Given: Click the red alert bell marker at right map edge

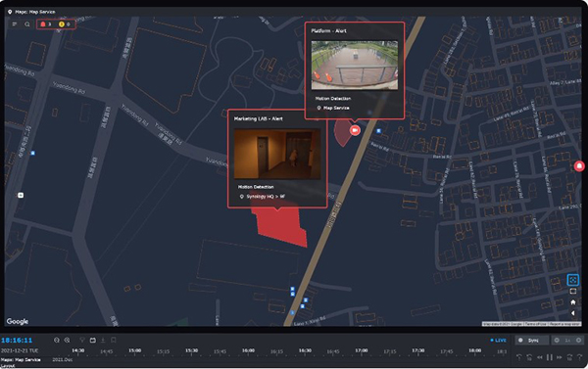Looking at the screenshot, I should tap(579, 165).
